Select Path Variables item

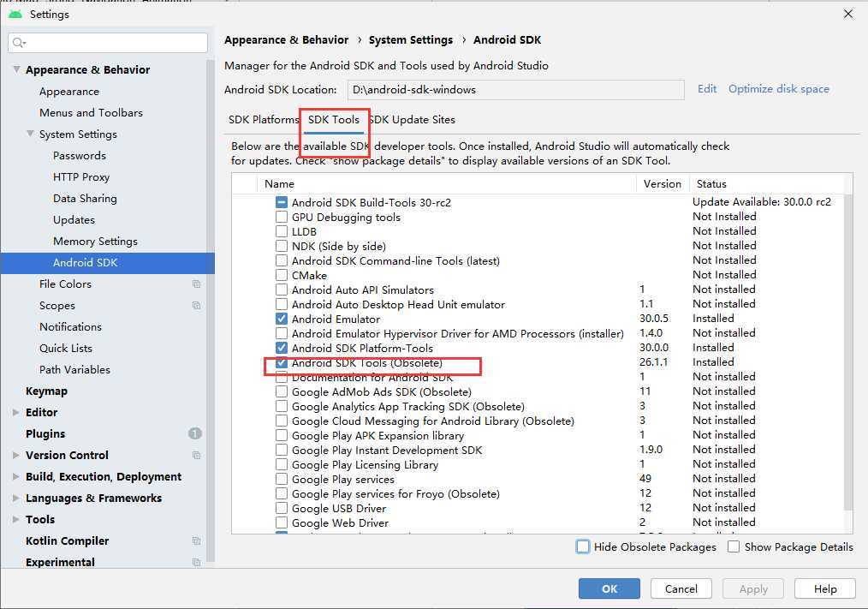click(x=74, y=370)
